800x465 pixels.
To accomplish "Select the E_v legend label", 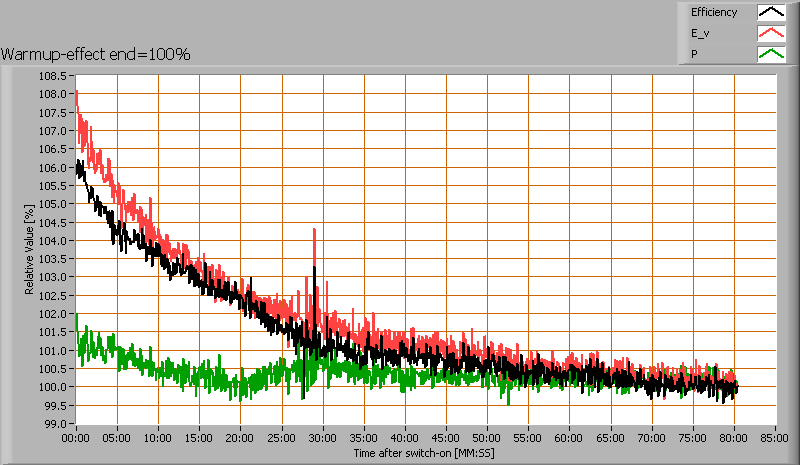I will [x=701, y=33].
